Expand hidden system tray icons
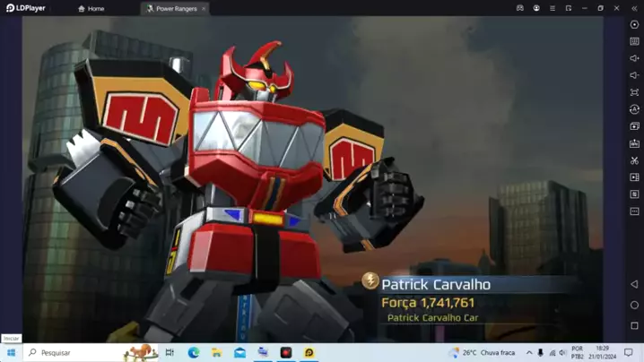Image resolution: width=644 pixels, height=362 pixels. pos(529,352)
